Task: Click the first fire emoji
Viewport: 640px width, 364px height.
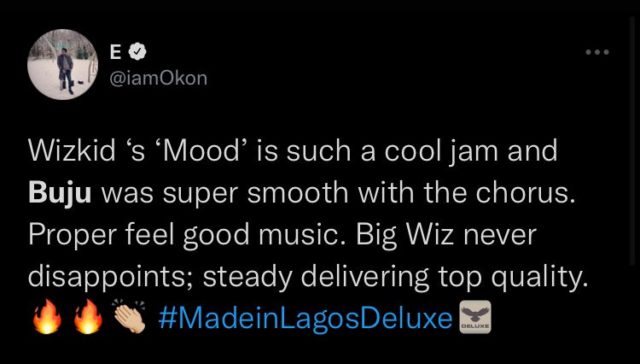Action: coord(47,318)
